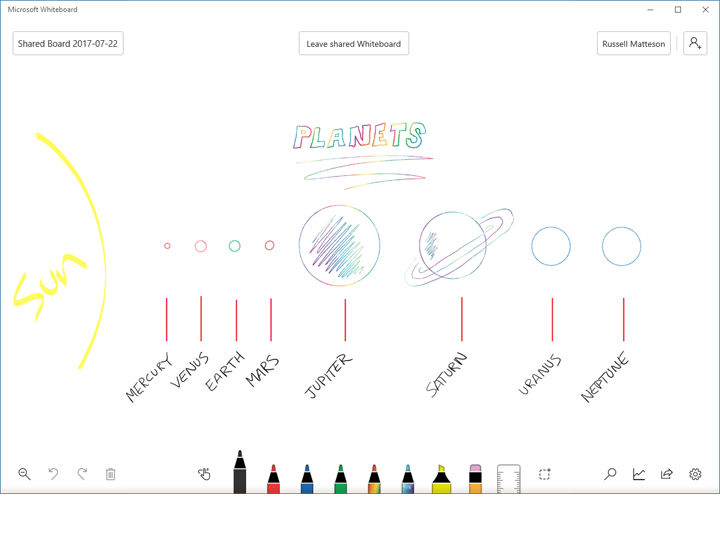Open the share export icon
Image resolution: width=720 pixels, height=540 pixels.
[x=667, y=474]
